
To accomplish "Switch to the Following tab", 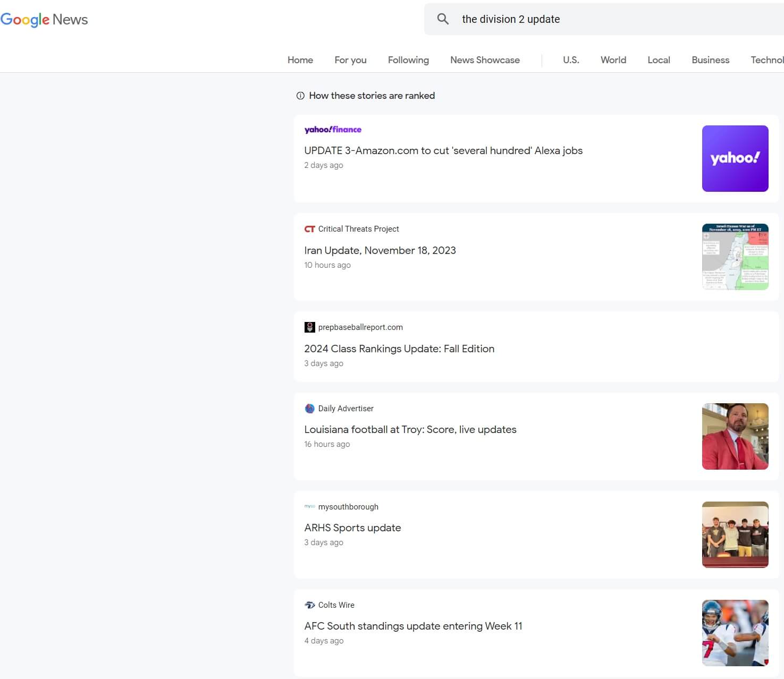I will click(408, 60).
